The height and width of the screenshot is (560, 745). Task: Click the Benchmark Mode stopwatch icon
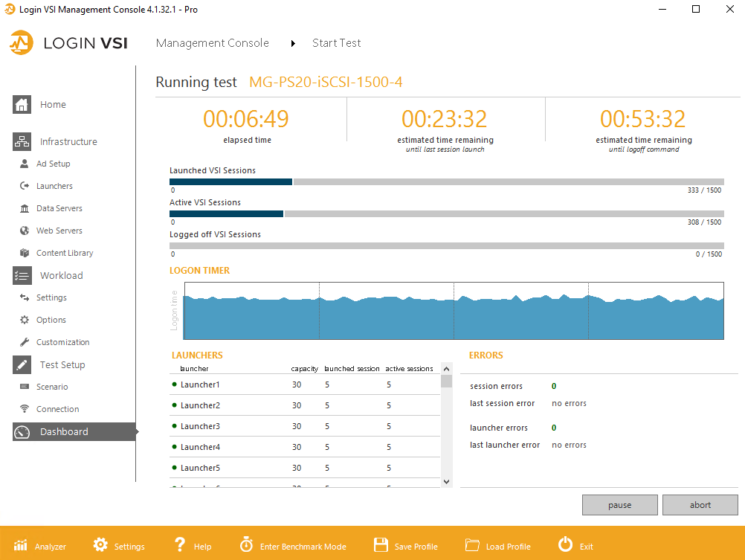pos(246,544)
